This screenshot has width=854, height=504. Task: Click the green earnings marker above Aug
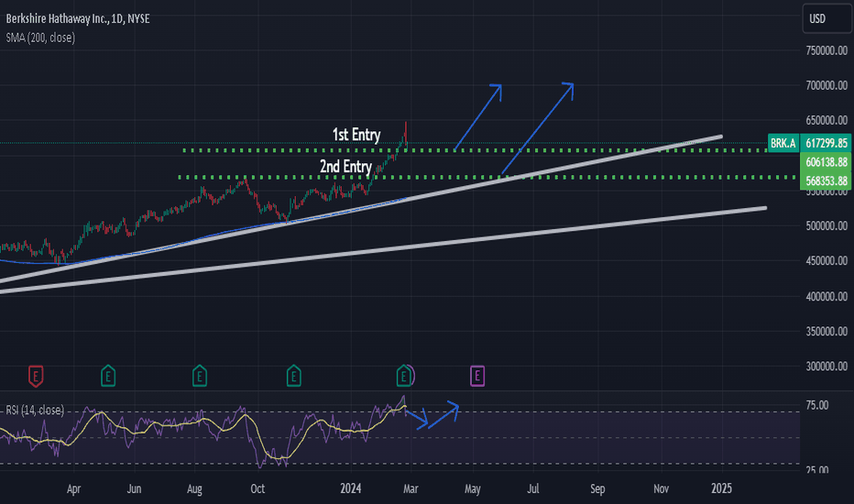tap(200, 376)
